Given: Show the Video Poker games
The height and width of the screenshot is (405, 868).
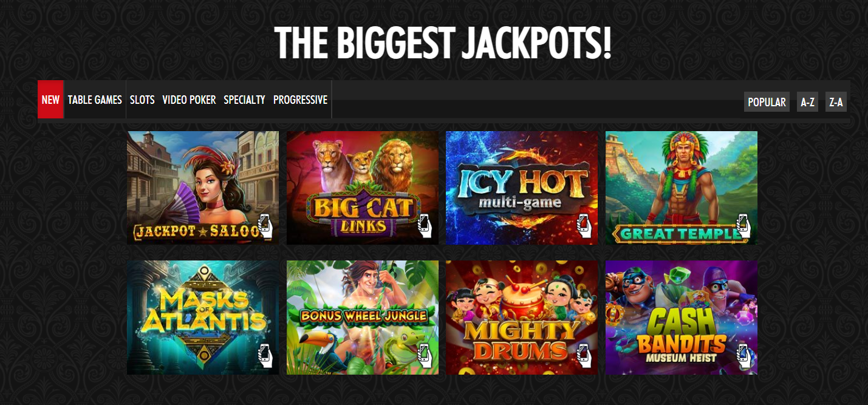Looking at the screenshot, I should pyautogui.click(x=189, y=100).
